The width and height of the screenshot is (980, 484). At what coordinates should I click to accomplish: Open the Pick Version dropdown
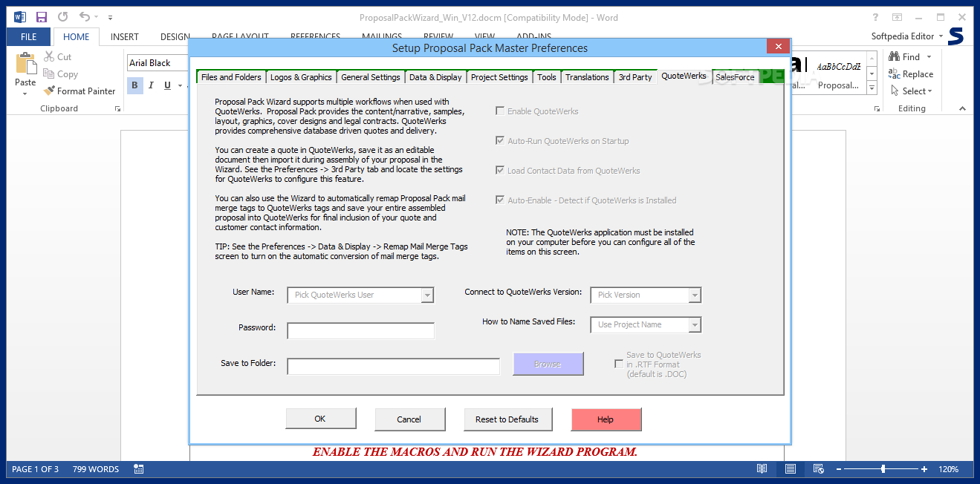click(695, 295)
